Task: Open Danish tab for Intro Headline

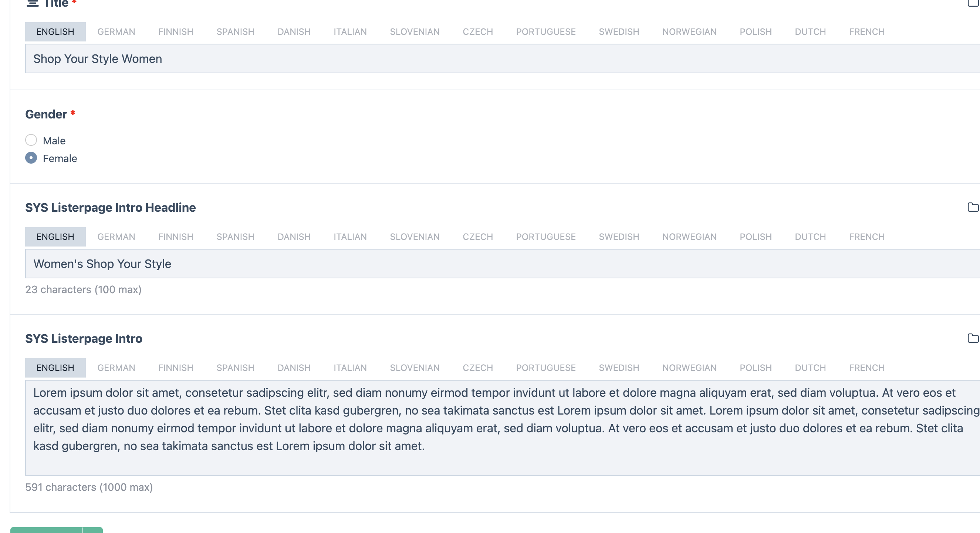Action: (294, 237)
